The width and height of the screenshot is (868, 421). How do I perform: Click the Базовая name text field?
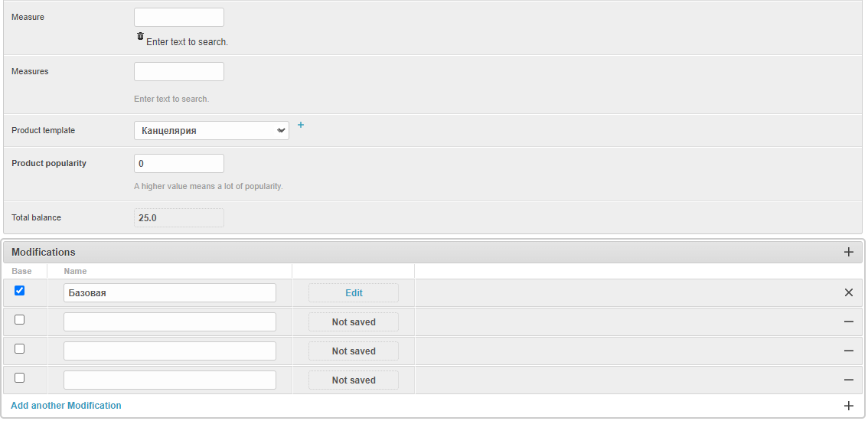point(170,293)
